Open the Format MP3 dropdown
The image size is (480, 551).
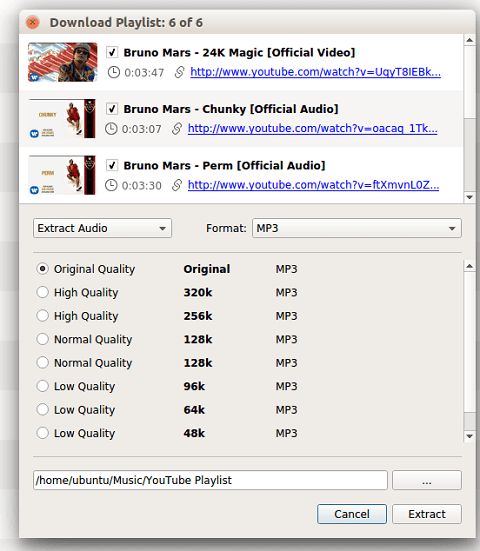coord(357,228)
